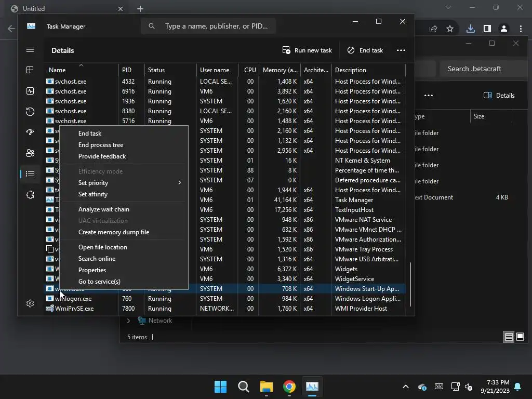The image size is (532, 399).
Task: Choose End task from the context menu
Action: (x=124, y=134)
